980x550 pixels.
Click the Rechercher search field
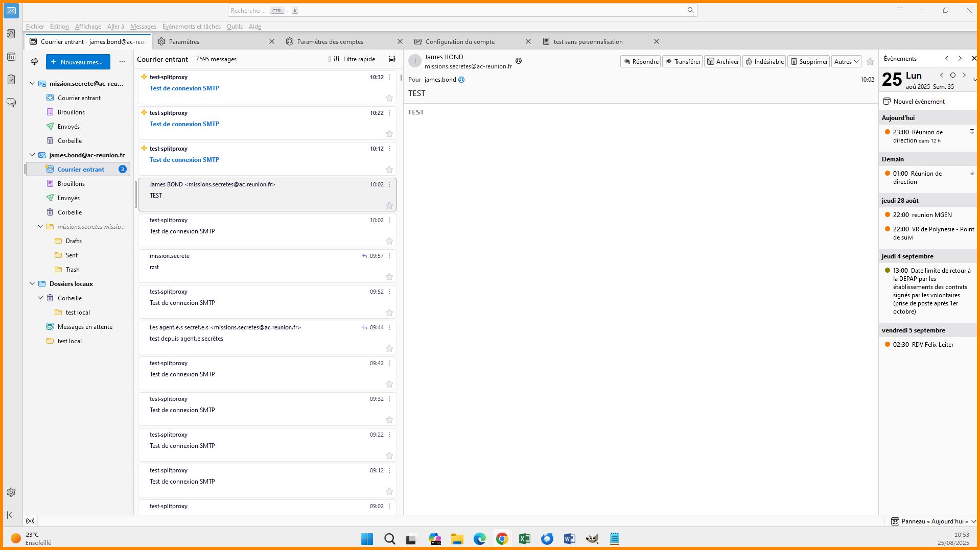click(x=460, y=10)
